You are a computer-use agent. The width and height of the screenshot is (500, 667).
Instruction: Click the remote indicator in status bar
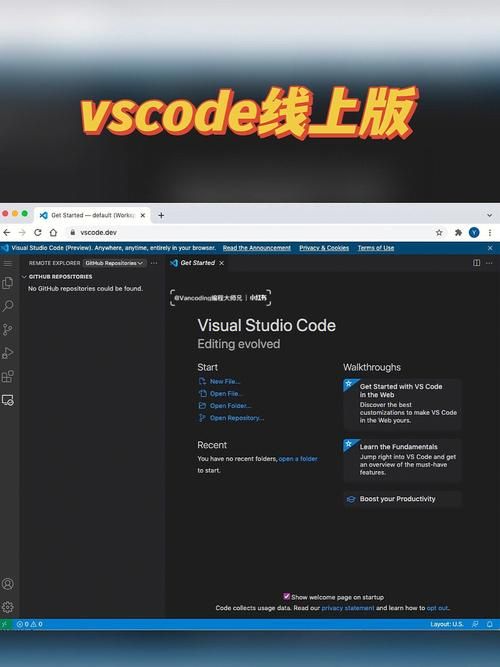tap(5, 624)
